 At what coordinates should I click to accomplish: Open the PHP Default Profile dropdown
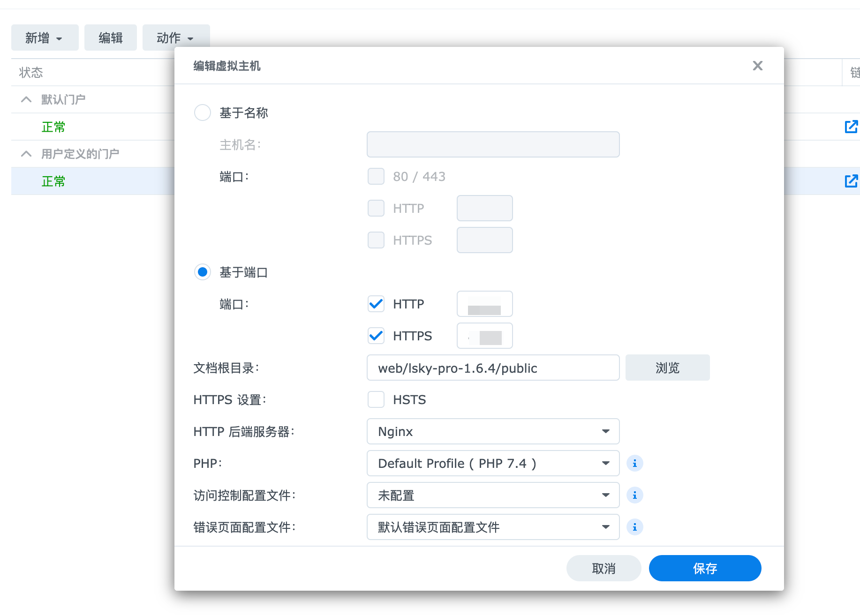click(493, 463)
